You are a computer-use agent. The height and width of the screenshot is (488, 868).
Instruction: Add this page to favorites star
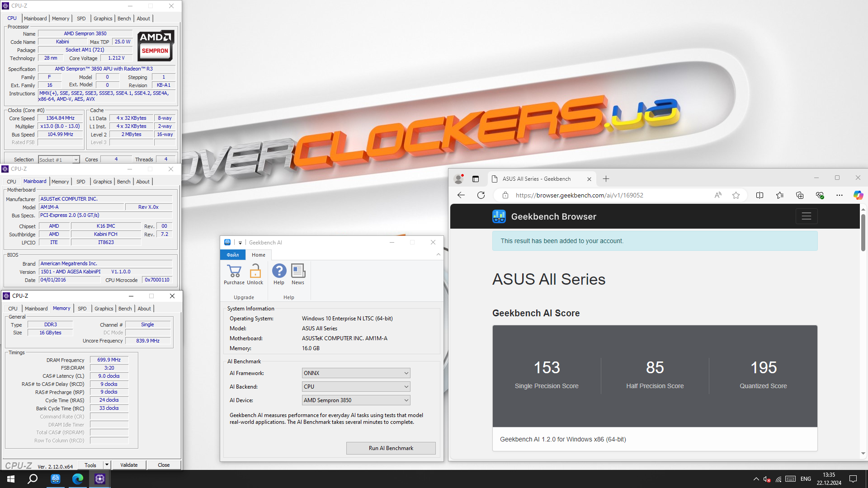click(736, 195)
